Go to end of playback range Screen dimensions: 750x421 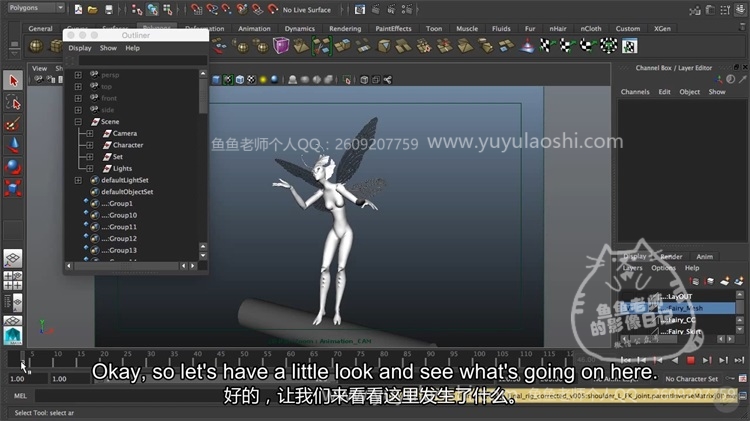pyautogui.click(x=739, y=360)
